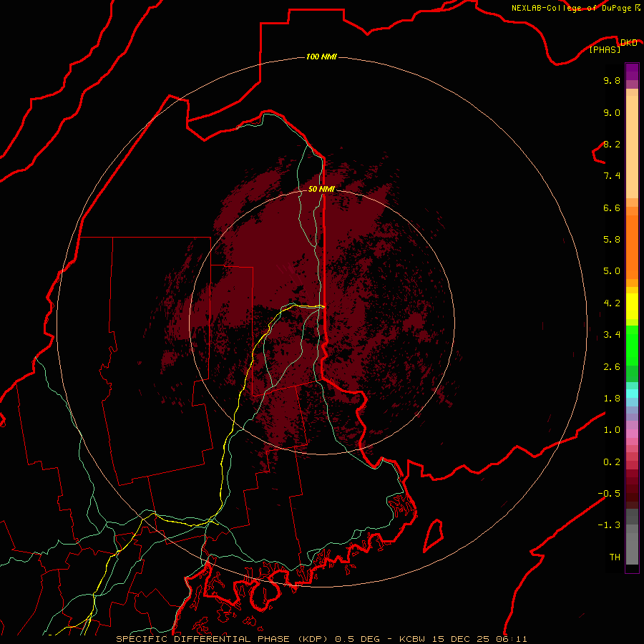The width and height of the screenshot is (644, 644).
Task: Click the 5.0 scale value
Action: click(x=612, y=271)
